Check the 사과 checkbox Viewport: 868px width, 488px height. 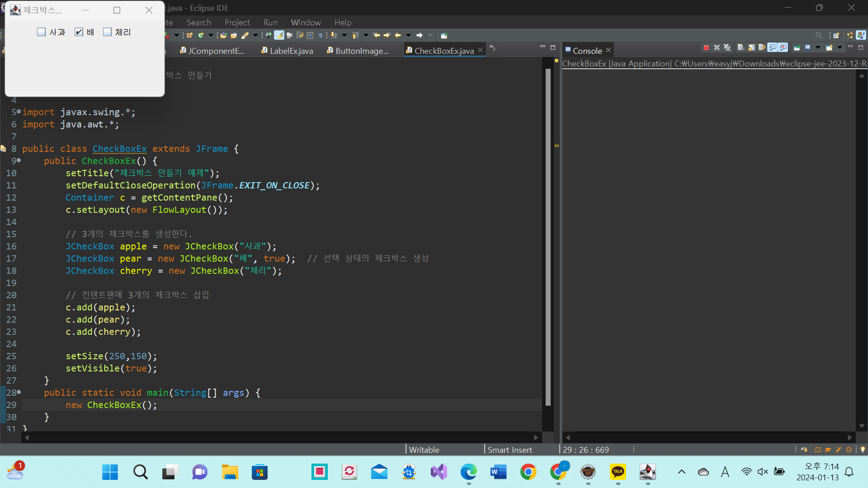[42, 32]
